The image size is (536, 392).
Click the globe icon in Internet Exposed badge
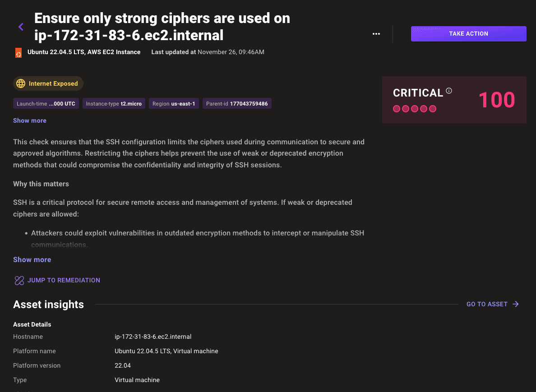point(20,83)
